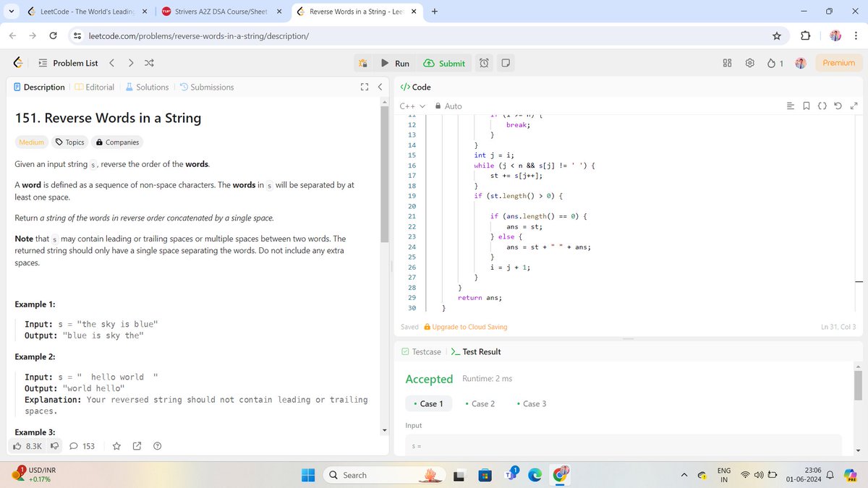868x488 pixels.
Task: Open LeetCode settings gear icon
Action: (x=750, y=63)
